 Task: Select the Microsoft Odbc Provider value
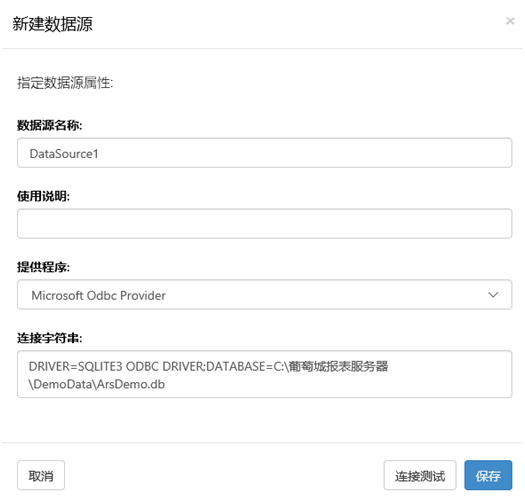(98, 295)
